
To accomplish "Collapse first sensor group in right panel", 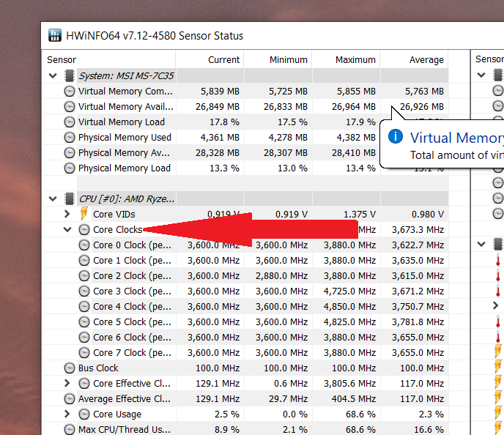I will pyautogui.click(x=481, y=75).
